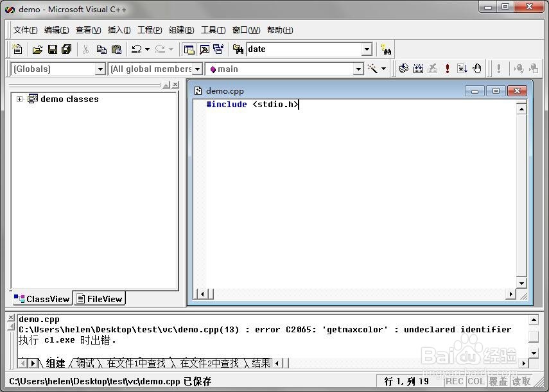Select the 调试 output tab
Viewport: 549px width, 392px height.
pyautogui.click(x=85, y=363)
